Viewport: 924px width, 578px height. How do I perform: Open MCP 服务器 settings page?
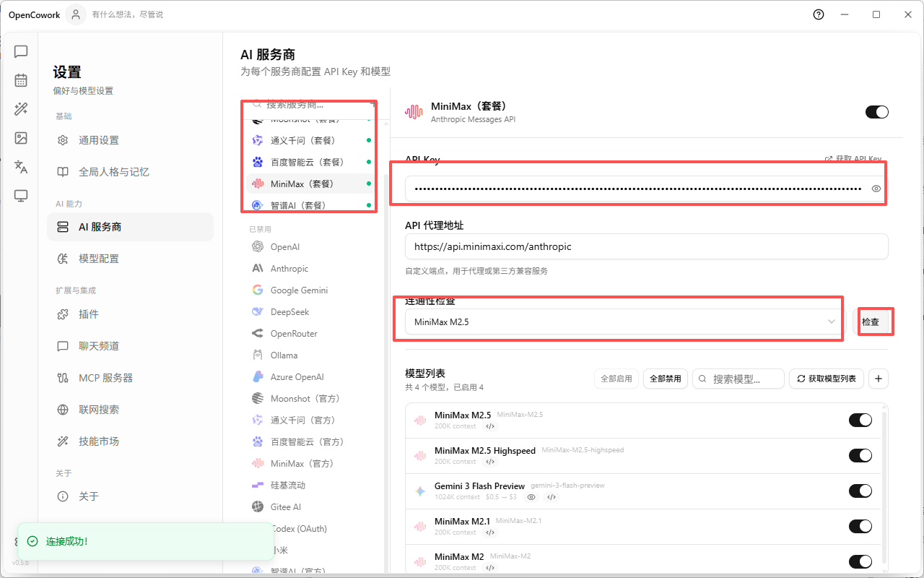(x=130, y=378)
